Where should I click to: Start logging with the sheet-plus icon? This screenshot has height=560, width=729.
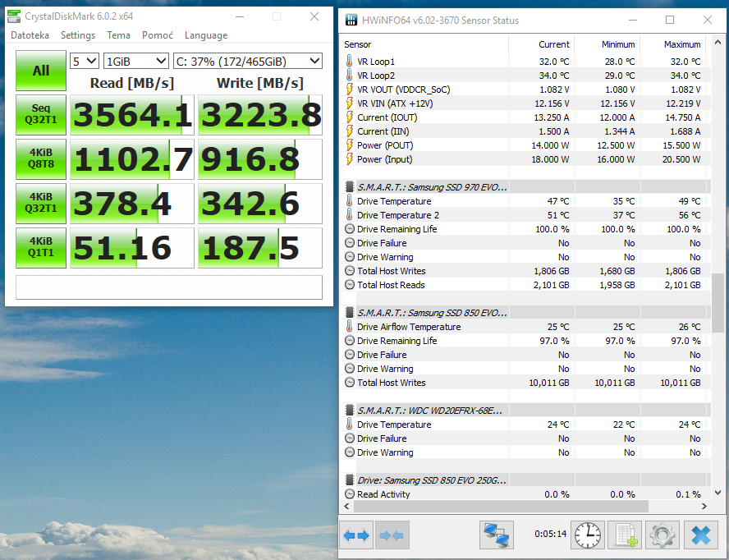pos(624,535)
